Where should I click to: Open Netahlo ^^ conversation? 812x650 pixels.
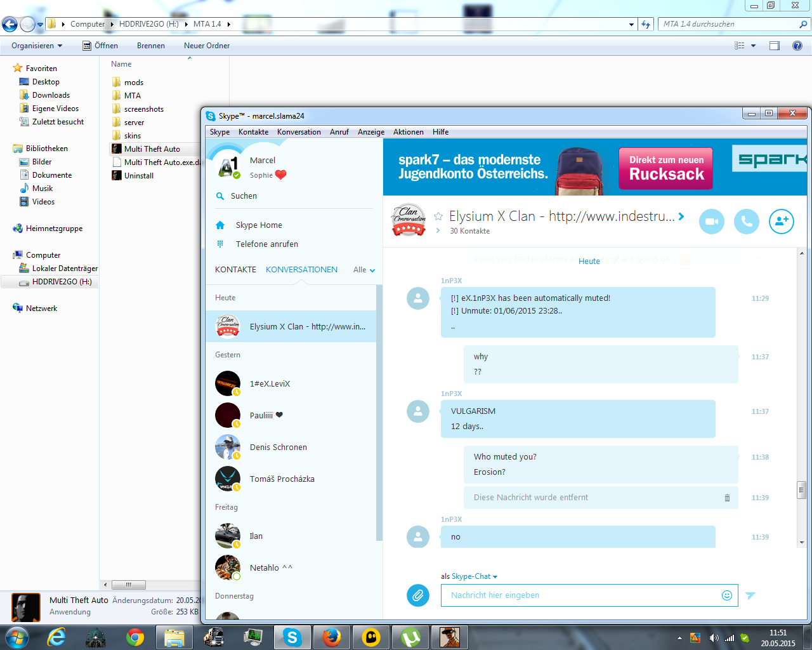pyautogui.click(x=291, y=567)
